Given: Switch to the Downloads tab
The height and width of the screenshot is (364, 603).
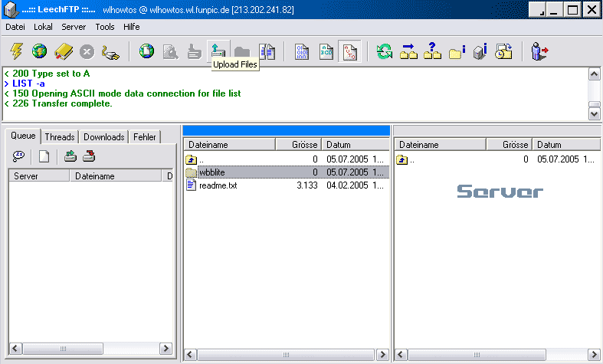Looking at the screenshot, I should click(x=104, y=137).
